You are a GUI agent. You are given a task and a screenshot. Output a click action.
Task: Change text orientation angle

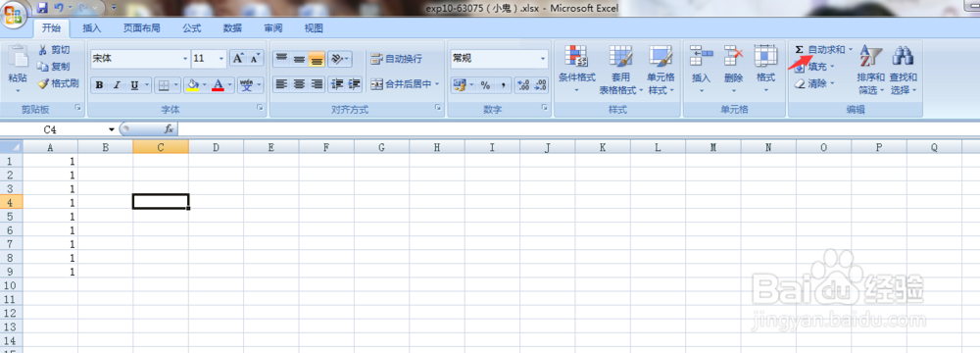[336, 59]
